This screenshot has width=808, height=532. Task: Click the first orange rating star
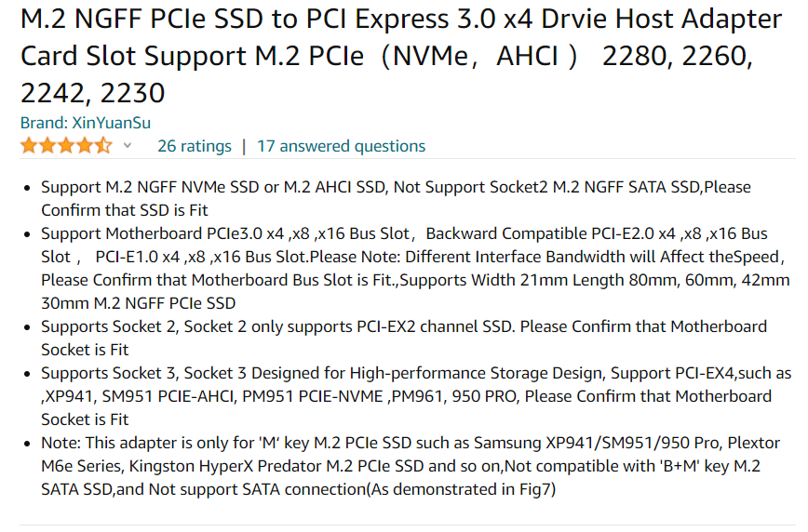point(29,146)
